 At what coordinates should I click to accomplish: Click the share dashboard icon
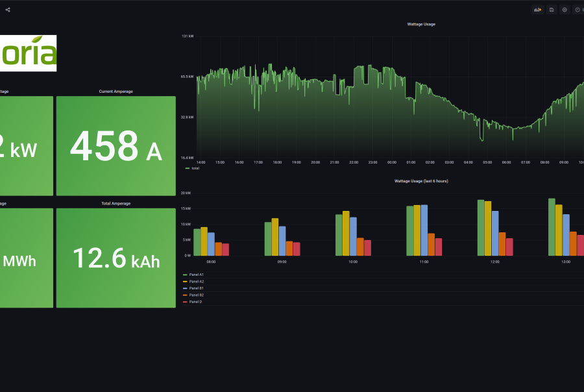(8, 10)
